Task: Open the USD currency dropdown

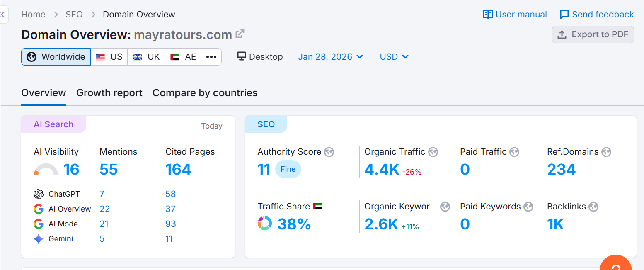Action: (393, 56)
